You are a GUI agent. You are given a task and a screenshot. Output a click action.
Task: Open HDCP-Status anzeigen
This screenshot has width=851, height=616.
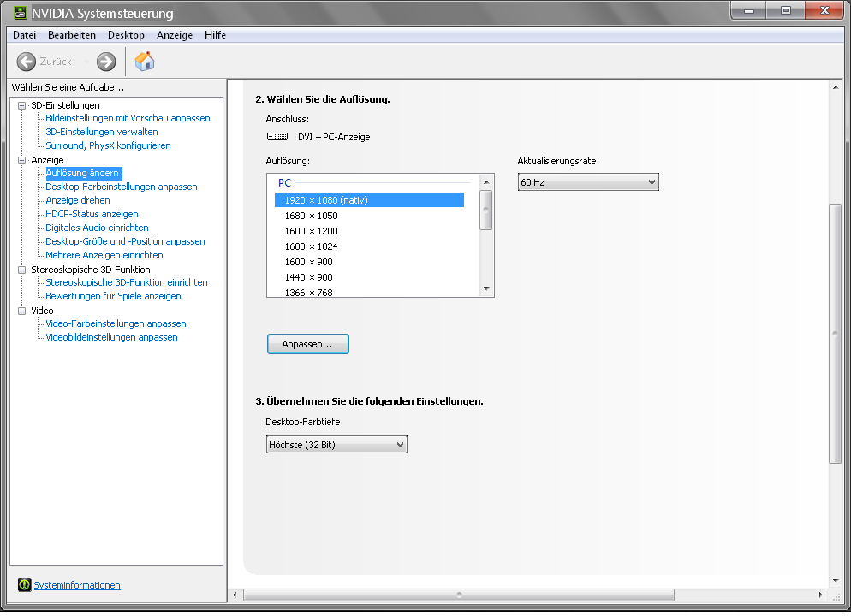92,214
